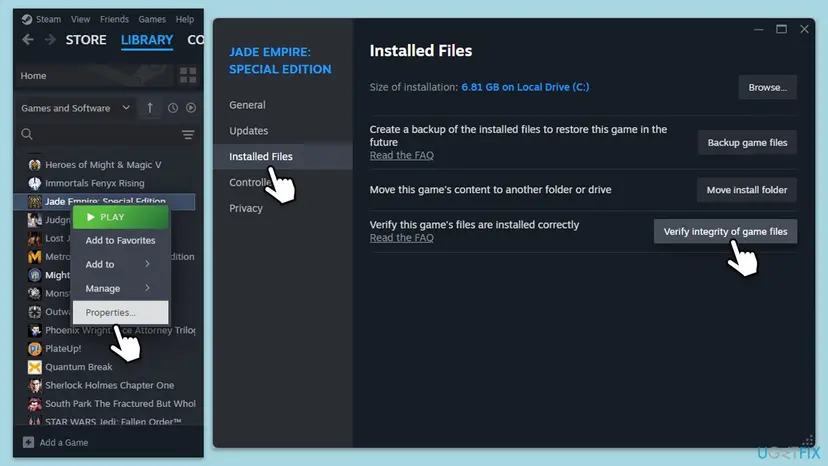Select Heroes of Might & Magic V entry
Viewport: 828px width, 466px height.
pos(103,165)
